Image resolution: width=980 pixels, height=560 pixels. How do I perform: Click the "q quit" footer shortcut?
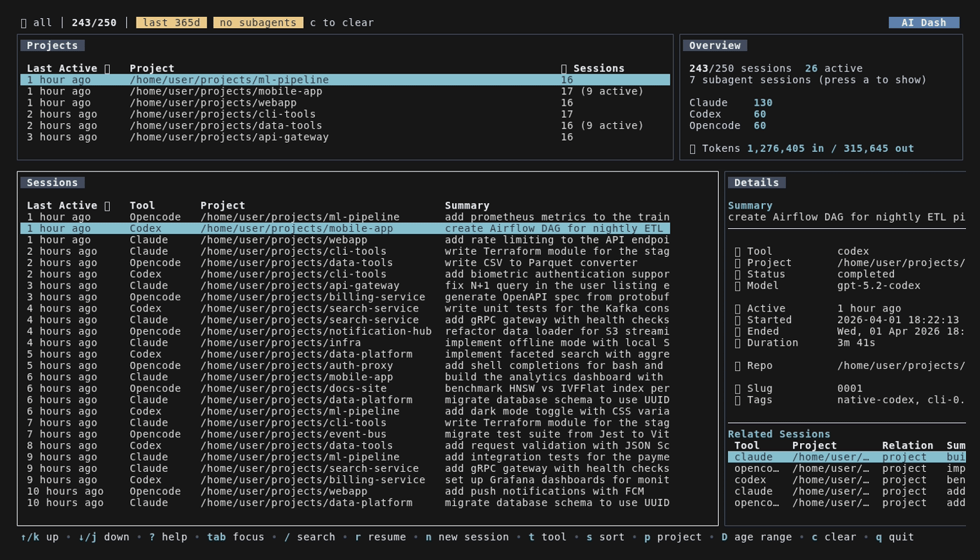pyautogui.click(x=895, y=537)
